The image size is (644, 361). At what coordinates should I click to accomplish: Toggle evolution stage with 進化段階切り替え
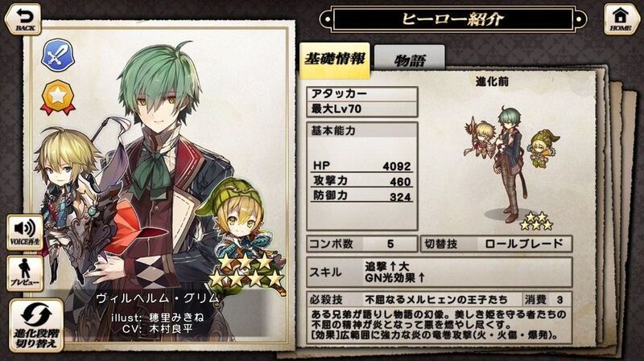(36, 326)
